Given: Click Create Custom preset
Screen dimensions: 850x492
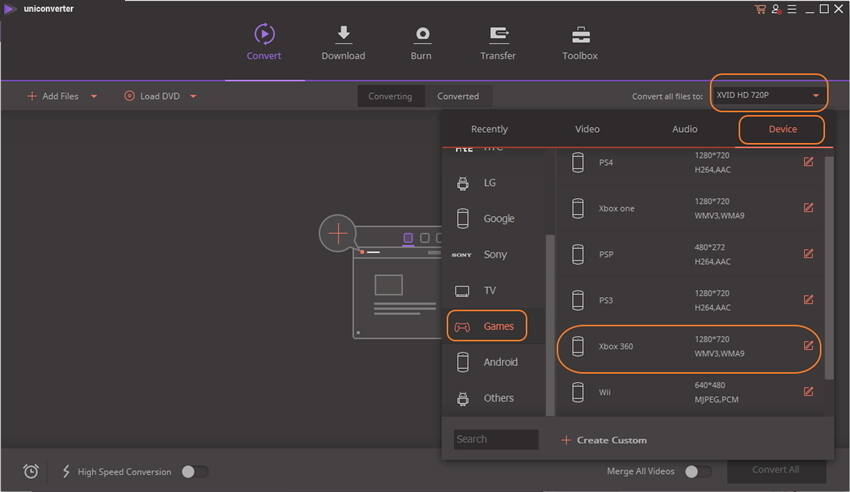Looking at the screenshot, I should coord(604,440).
